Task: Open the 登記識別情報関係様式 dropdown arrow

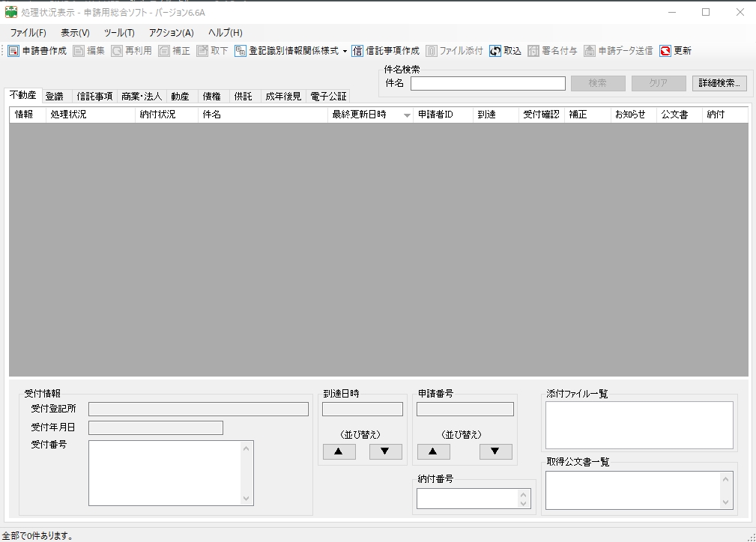Action: coord(345,51)
